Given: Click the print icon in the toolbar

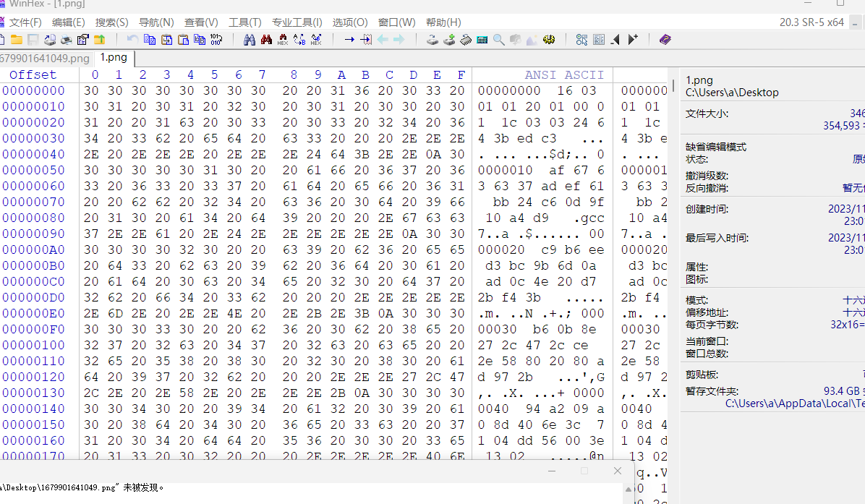Looking at the screenshot, I should 67,40.
